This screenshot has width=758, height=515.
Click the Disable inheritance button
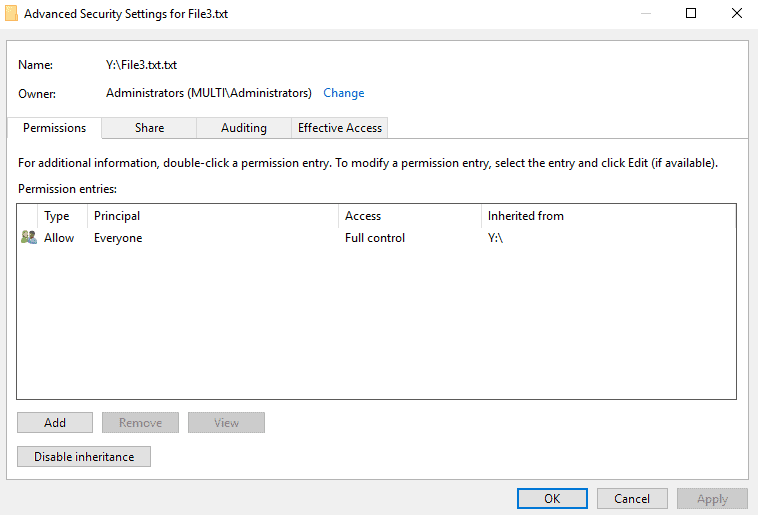pos(84,456)
